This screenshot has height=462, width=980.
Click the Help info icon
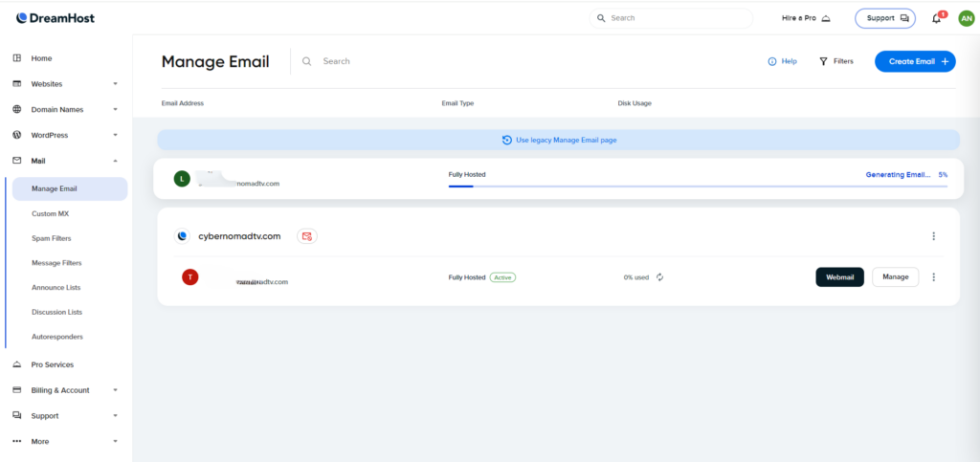[x=772, y=61]
